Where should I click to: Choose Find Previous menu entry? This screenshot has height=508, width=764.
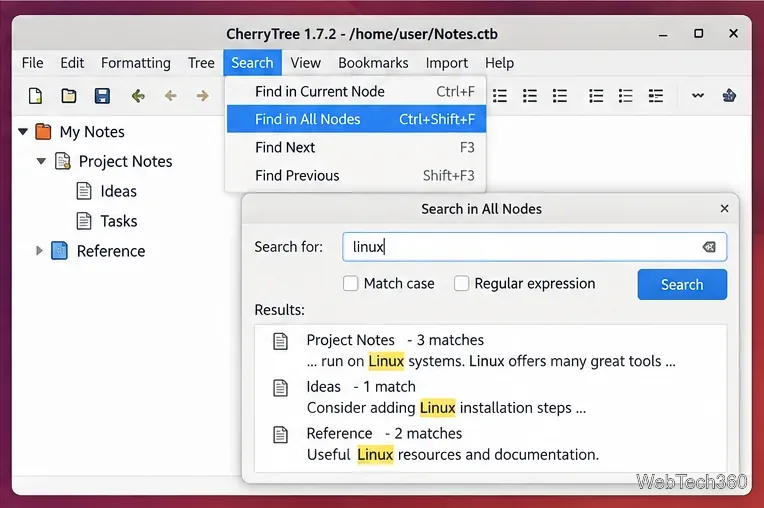coord(356,175)
